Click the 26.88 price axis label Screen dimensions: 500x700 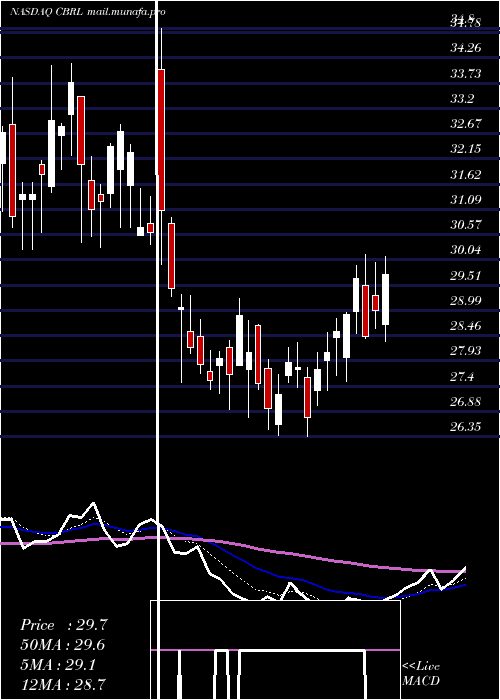pos(466,402)
